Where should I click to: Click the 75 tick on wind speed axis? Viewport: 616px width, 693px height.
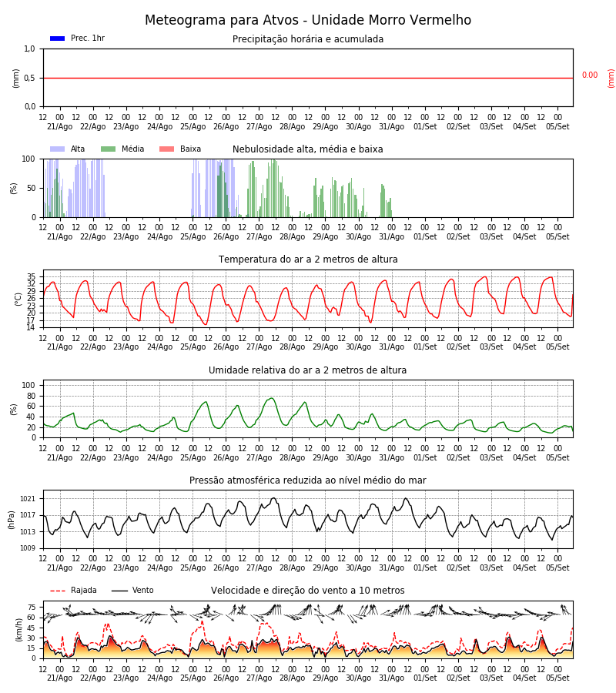[x=32, y=608]
